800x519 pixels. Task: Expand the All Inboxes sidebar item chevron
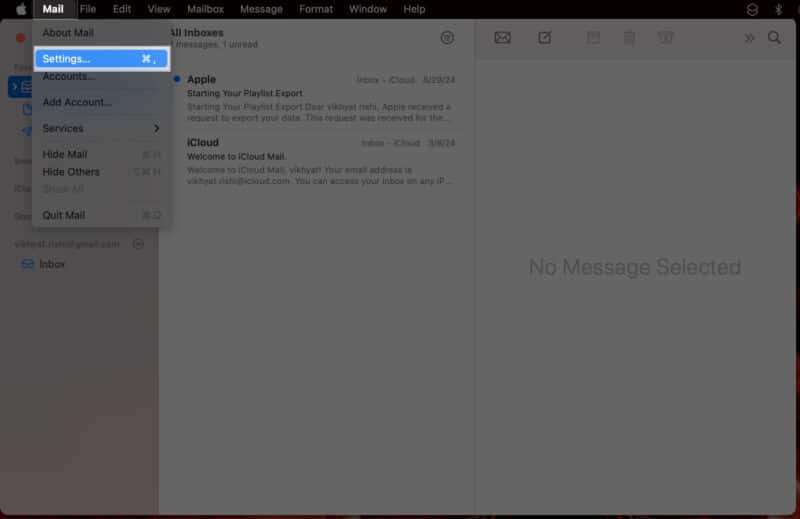click(x=15, y=87)
